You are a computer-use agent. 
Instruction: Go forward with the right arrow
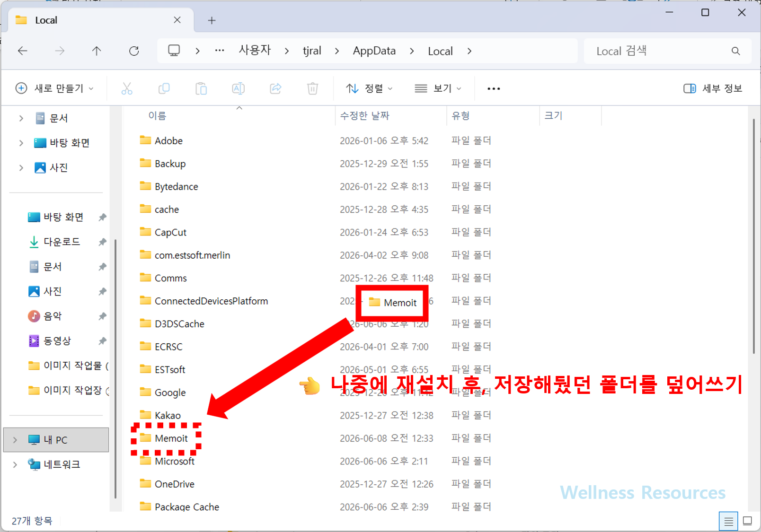click(x=60, y=51)
